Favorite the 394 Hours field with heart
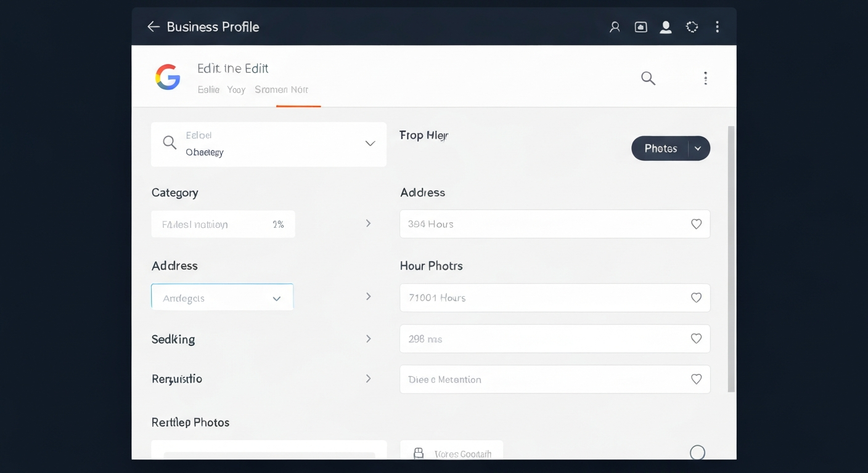The height and width of the screenshot is (473, 868). click(696, 224)
